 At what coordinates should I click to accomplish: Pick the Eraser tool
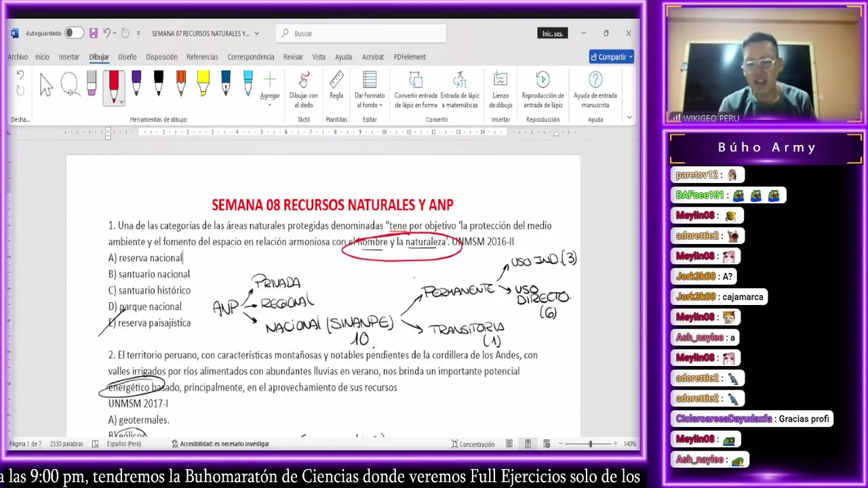click(x=92, y=85)
